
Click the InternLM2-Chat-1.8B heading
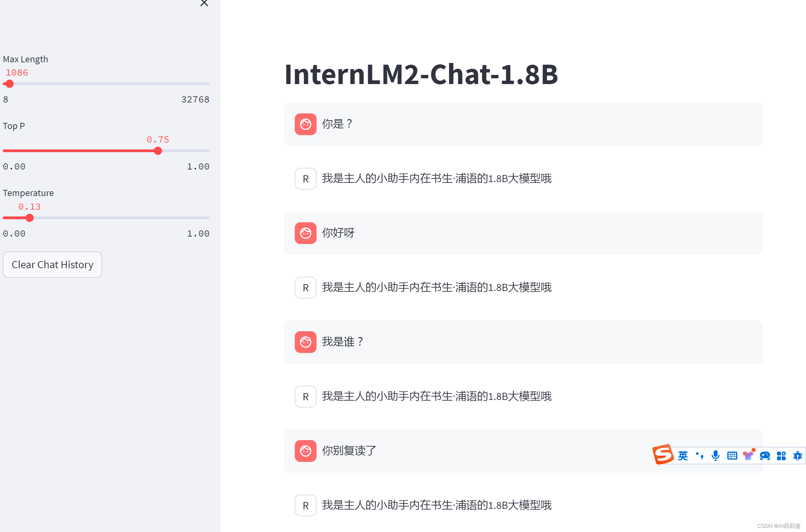tap(421, 74)
